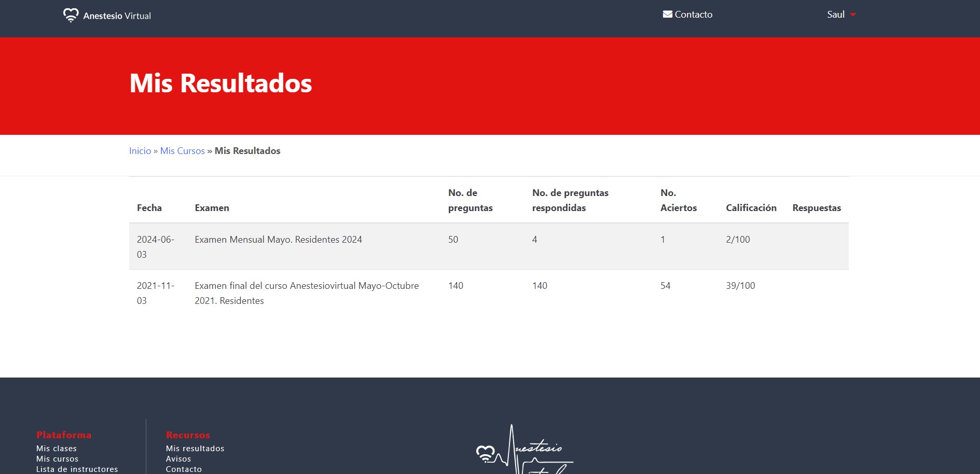Open the Saul user dropdown arrow
980x474 pixels.
tap(853, 15)
